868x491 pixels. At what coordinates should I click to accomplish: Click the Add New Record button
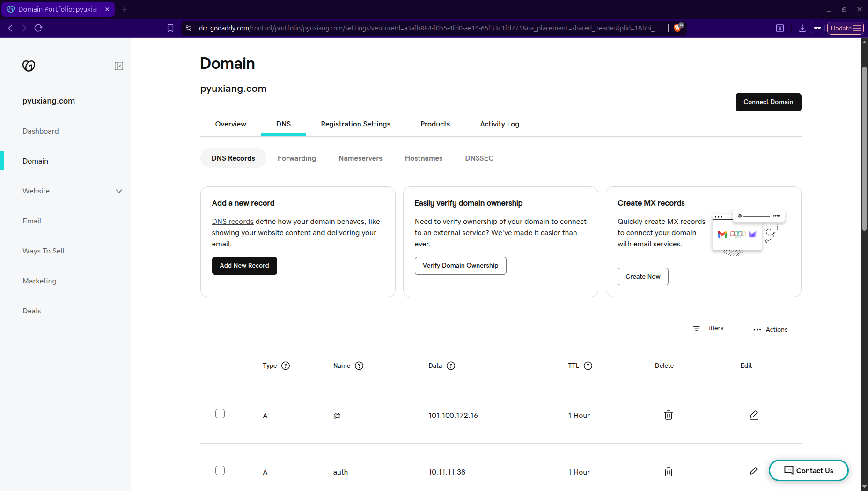(x=244, y=266)
